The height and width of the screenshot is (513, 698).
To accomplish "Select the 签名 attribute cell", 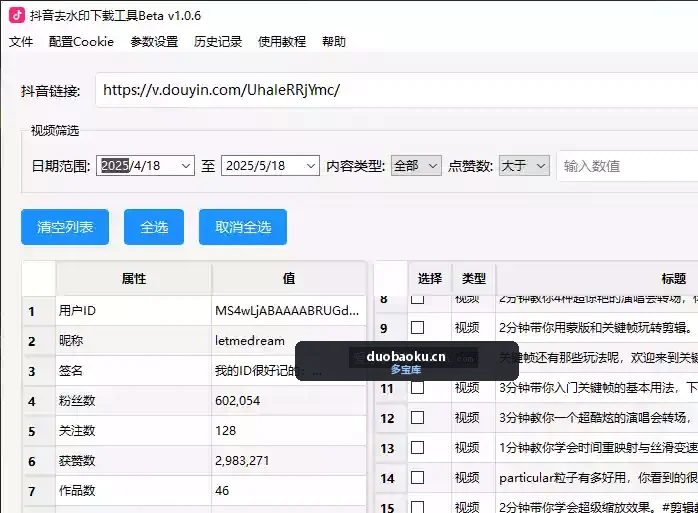I will tap(134, 370).
